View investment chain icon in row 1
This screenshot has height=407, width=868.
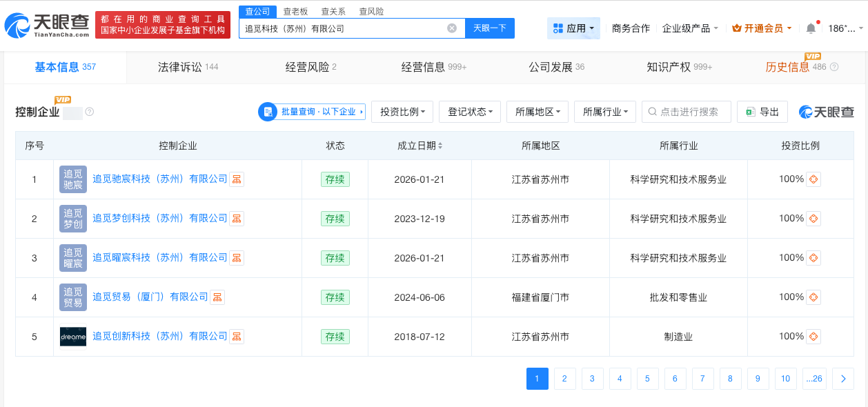pyautogui.click(x=813, y=179)
